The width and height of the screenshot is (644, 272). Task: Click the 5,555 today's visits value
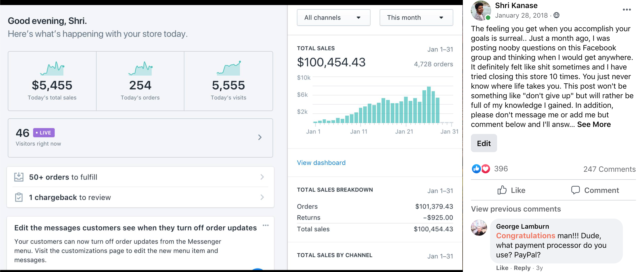click(228, 85)
